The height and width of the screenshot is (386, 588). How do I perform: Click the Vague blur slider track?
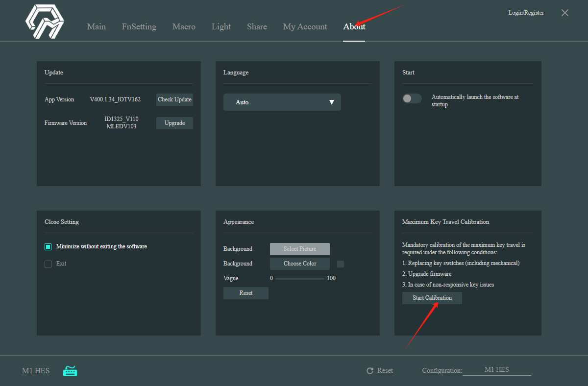299,279
